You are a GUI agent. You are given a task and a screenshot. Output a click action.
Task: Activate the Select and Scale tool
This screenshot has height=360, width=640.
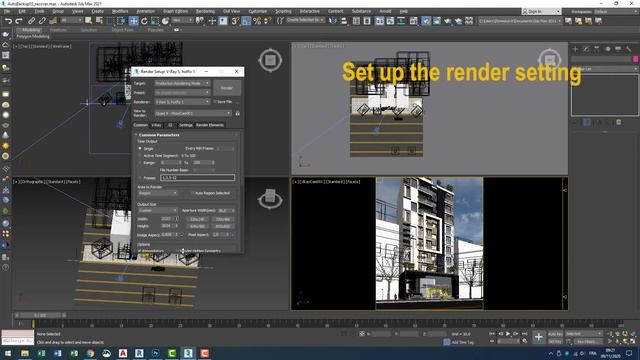155,21
